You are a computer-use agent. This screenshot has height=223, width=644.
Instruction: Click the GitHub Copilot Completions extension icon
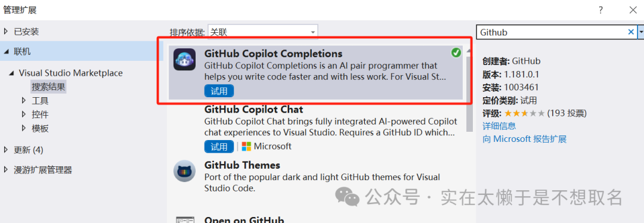[x=184, y=60]
